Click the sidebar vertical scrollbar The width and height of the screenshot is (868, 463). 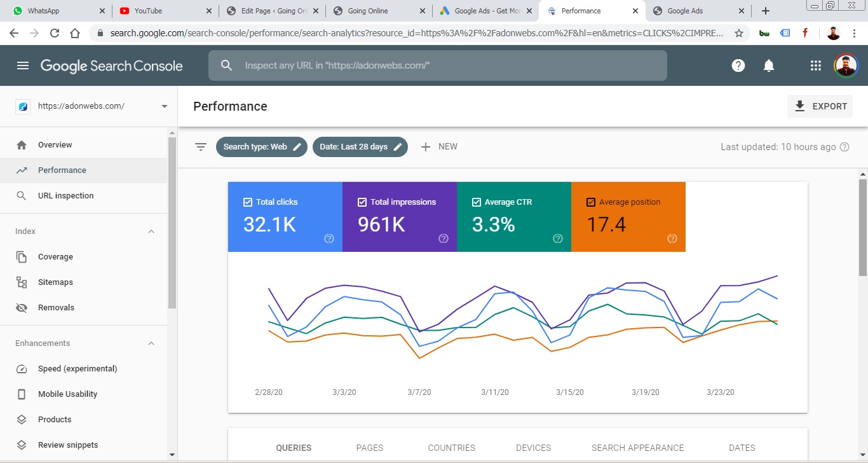pyautogui.click(x=172, y=223)
